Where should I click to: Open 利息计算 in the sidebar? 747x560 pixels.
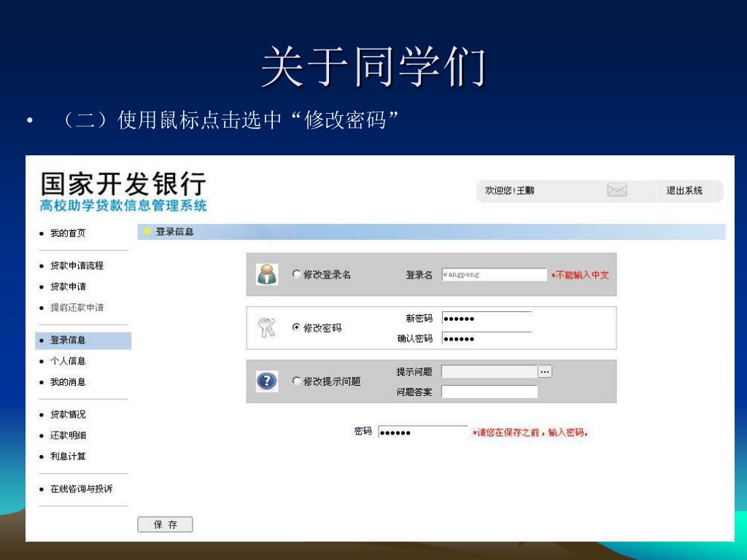tap(68, 456)
